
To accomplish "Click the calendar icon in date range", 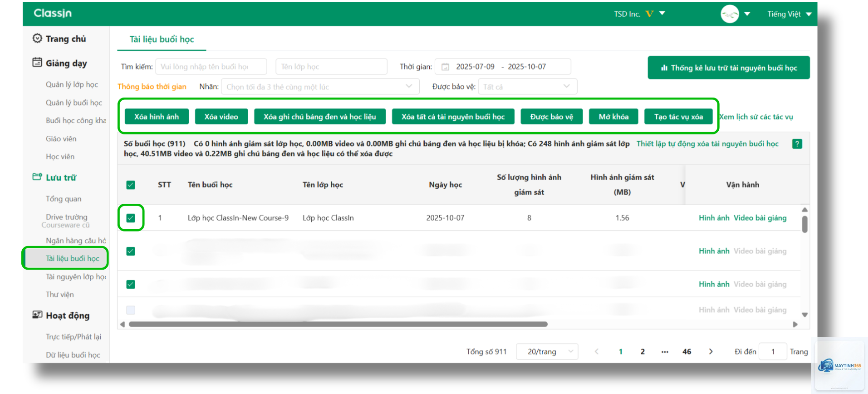I will (x=445, y=67).
